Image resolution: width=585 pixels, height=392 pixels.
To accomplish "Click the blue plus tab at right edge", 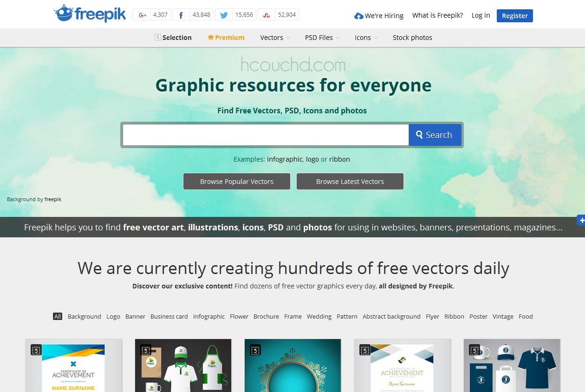I will pos(581,220).
